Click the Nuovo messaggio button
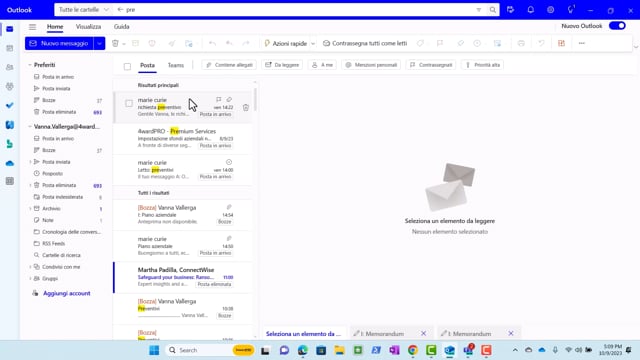The width and height of the screenshot is (640, 360). point(60,43)
